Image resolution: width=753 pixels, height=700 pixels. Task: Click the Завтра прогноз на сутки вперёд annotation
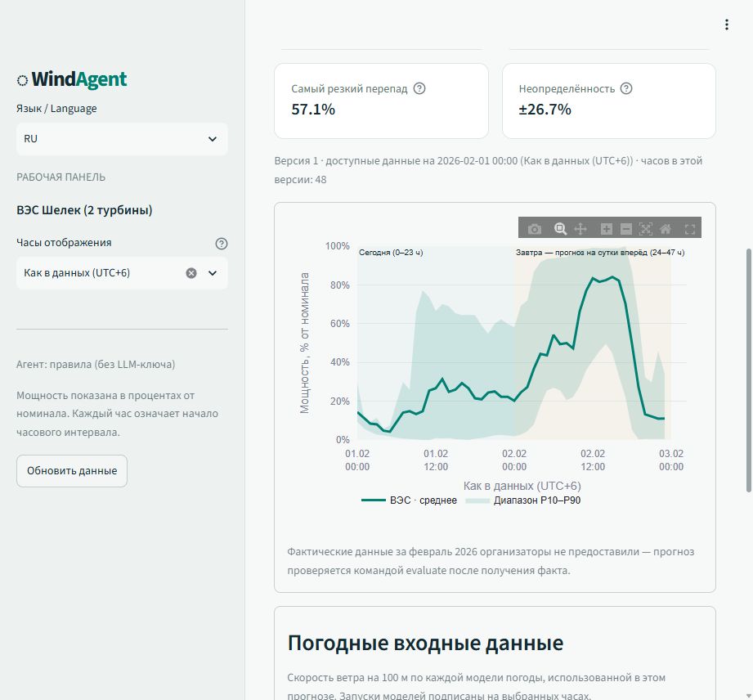(x=600, y=252)
